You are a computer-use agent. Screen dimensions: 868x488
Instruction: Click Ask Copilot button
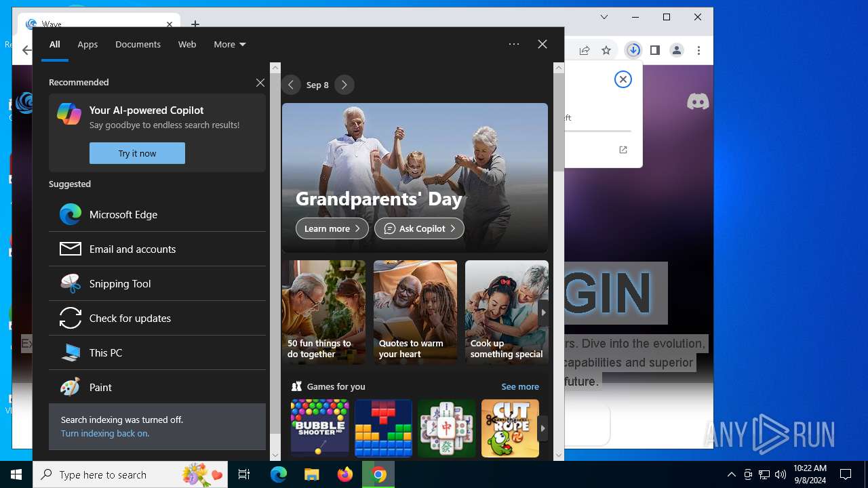[x=419, y=228]
